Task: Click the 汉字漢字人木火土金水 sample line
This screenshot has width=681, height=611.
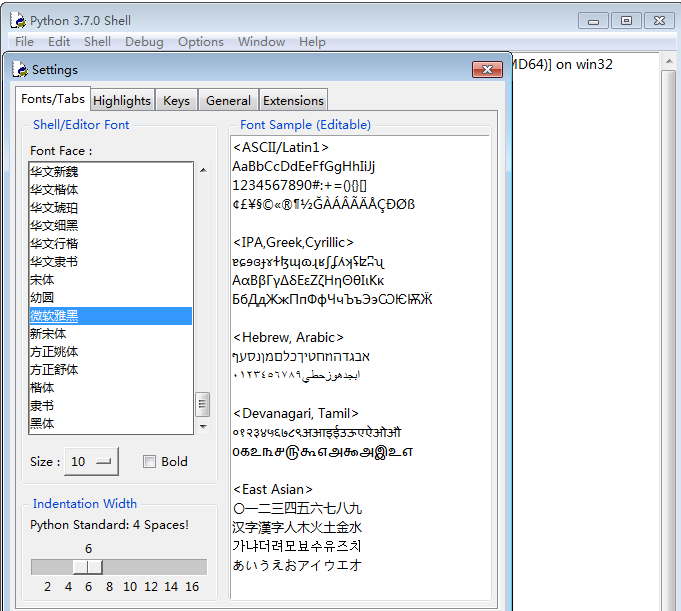Action: click(297, 527)
